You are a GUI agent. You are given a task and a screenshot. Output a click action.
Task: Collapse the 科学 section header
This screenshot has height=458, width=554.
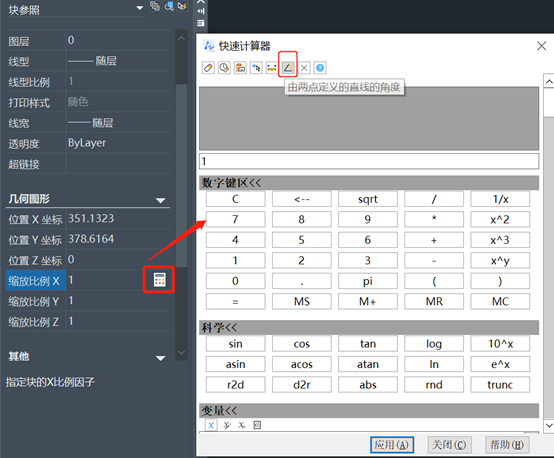pos(369,328)
